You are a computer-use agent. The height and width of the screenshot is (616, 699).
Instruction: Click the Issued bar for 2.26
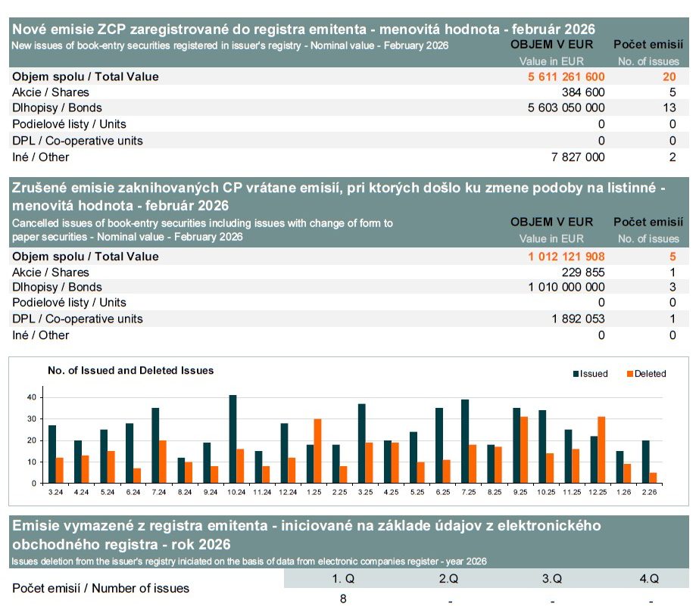click(x=645, y=462)
